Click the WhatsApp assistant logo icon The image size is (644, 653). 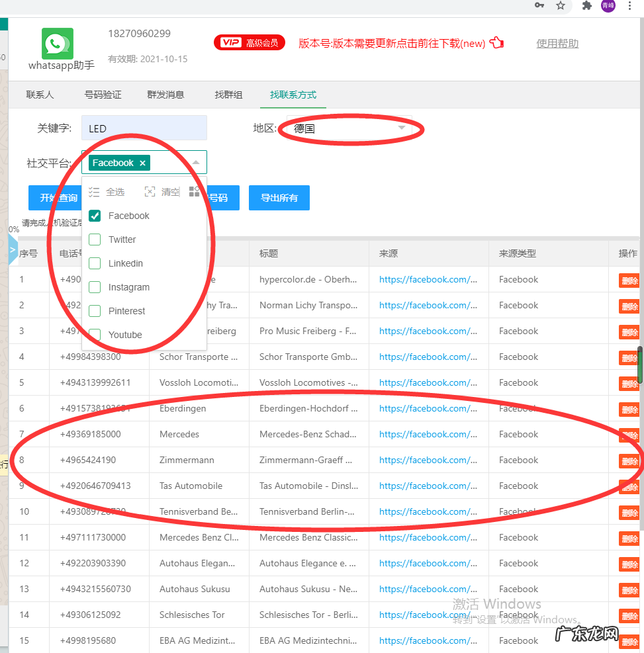[58, 44]
